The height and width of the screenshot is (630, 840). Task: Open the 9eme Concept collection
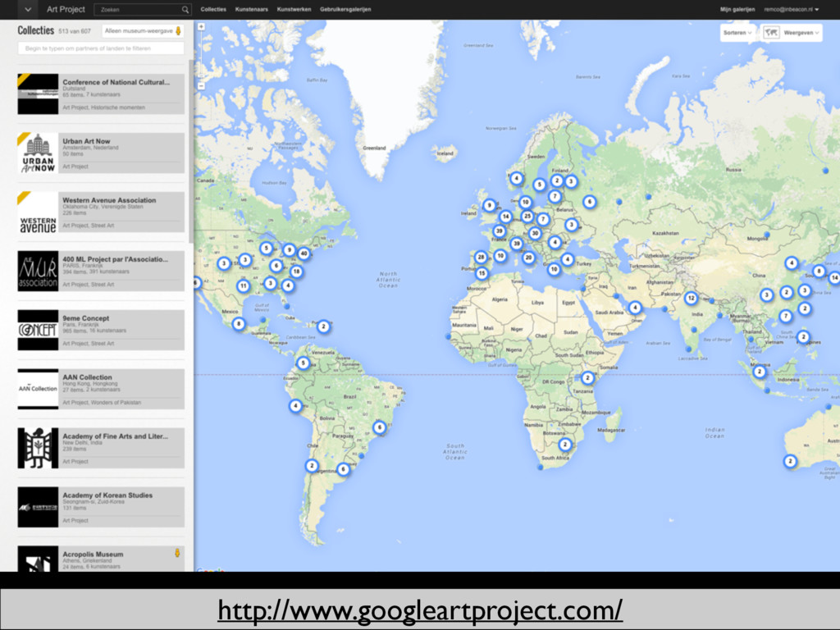coord(101,330)
